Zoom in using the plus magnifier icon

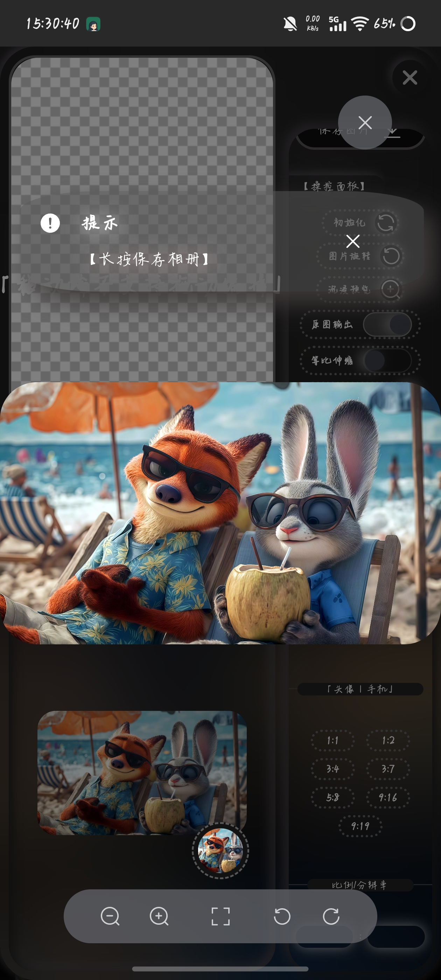(159, 916)
